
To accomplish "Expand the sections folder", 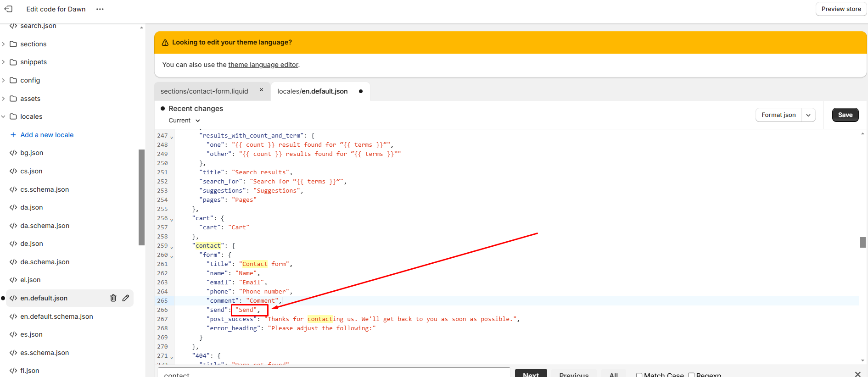I will [x=4, y=44].
